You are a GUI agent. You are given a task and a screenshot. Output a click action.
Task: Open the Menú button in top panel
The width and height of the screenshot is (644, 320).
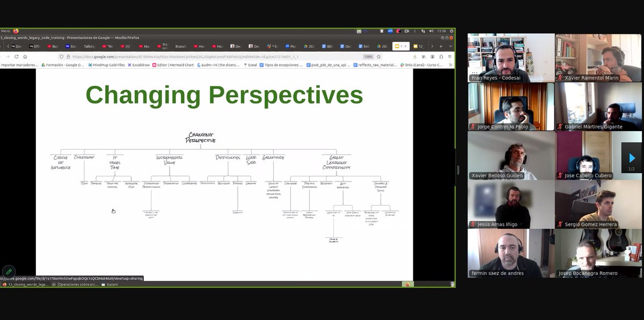pos(5,31)
